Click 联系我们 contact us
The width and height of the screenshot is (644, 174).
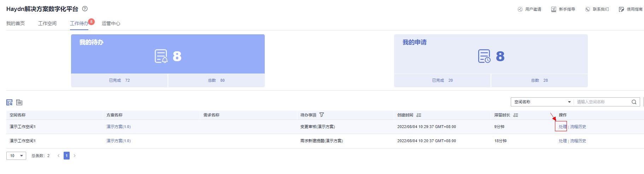point(601,9)
